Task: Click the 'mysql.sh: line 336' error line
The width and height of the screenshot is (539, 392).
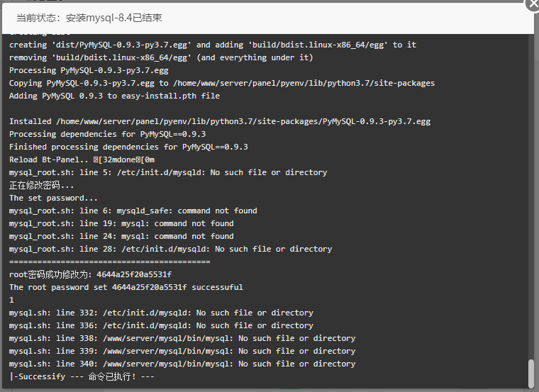Action: [x=161, y=325]
